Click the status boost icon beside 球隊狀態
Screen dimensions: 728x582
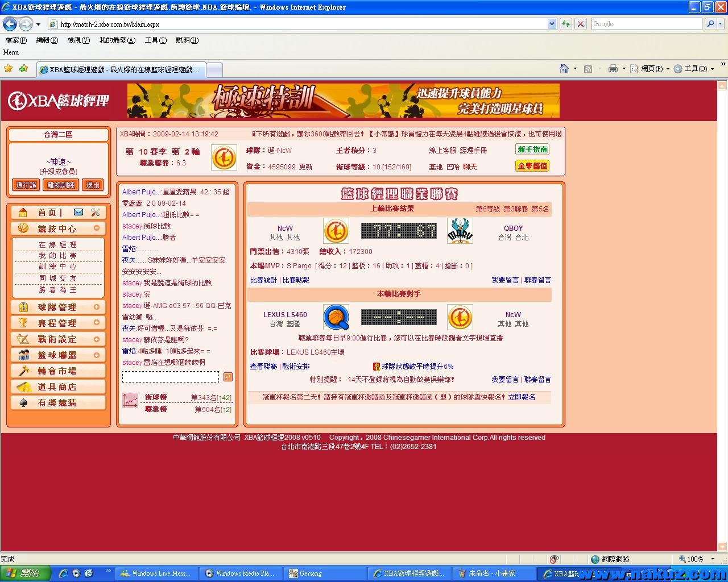pyautogui.click(x=377, y=367)
